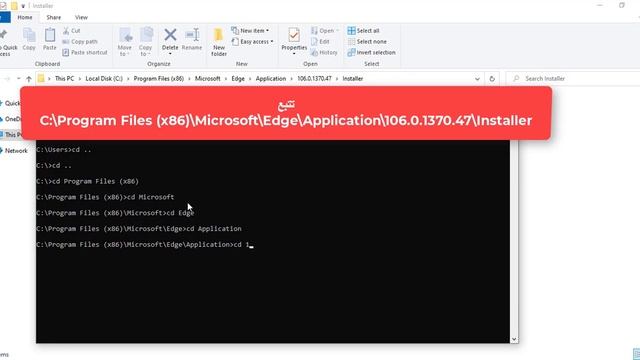Open the Move to menu
This screenshot has height=360, width=640.
[125, 42]
